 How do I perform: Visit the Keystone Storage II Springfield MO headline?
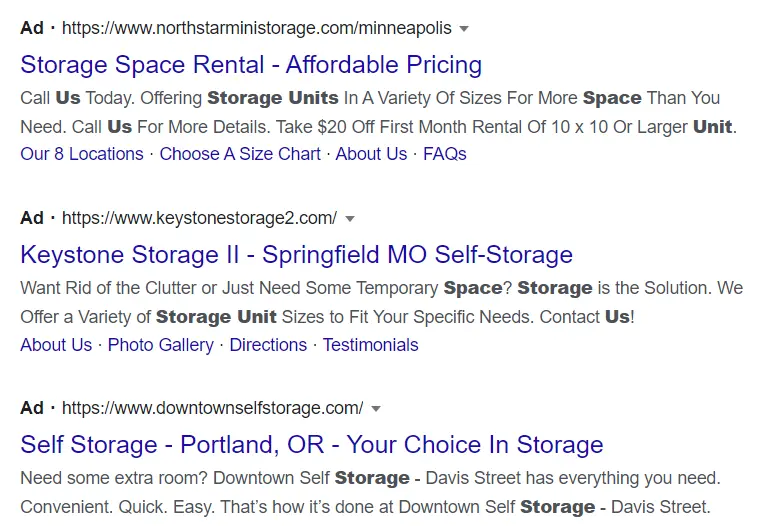[x=296, y=254]
